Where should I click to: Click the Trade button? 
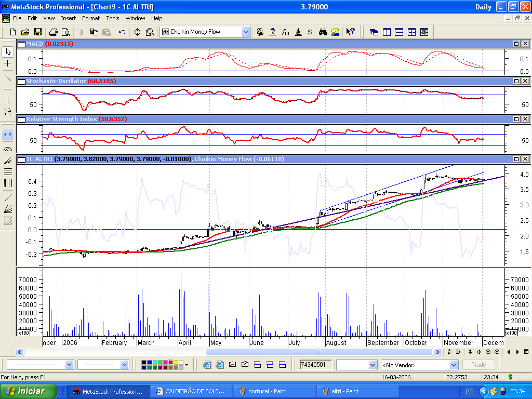pos(478,365)
